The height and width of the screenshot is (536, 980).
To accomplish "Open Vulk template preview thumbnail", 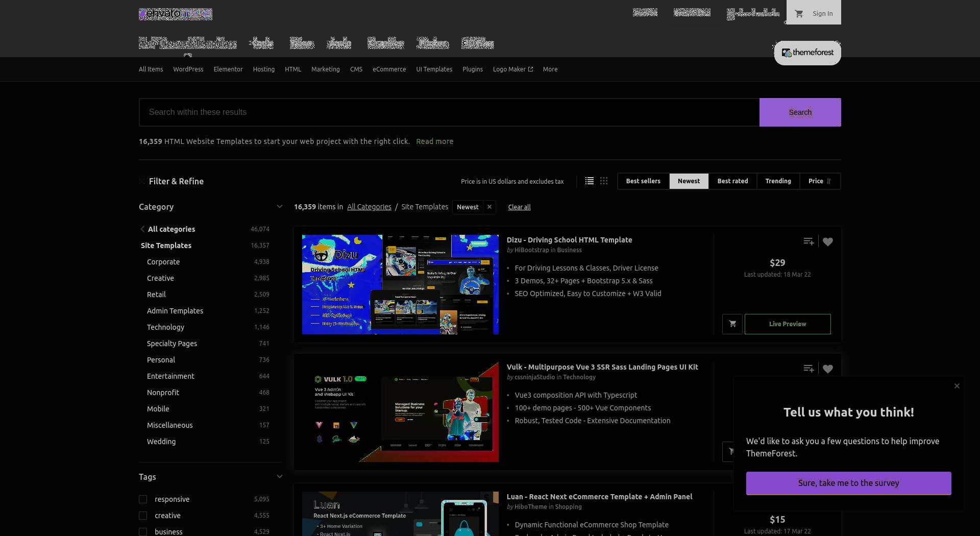I will point(400,412).
